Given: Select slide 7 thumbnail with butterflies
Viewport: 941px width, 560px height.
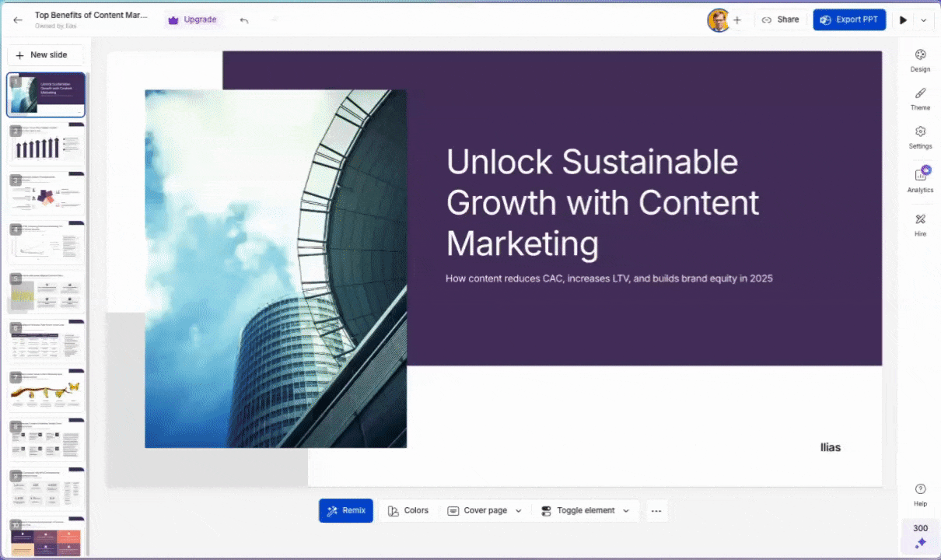Looking at the screenshot, I should point(47,390).
